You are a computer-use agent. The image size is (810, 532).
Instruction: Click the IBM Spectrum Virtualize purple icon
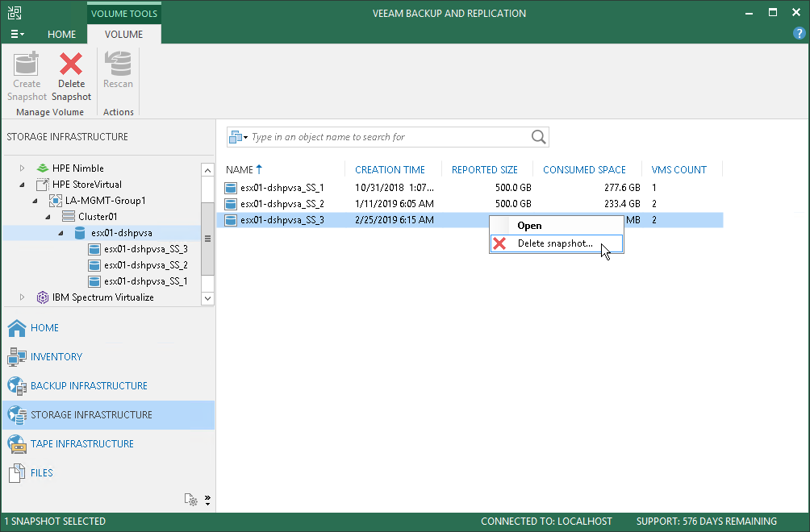click(43, 297)
